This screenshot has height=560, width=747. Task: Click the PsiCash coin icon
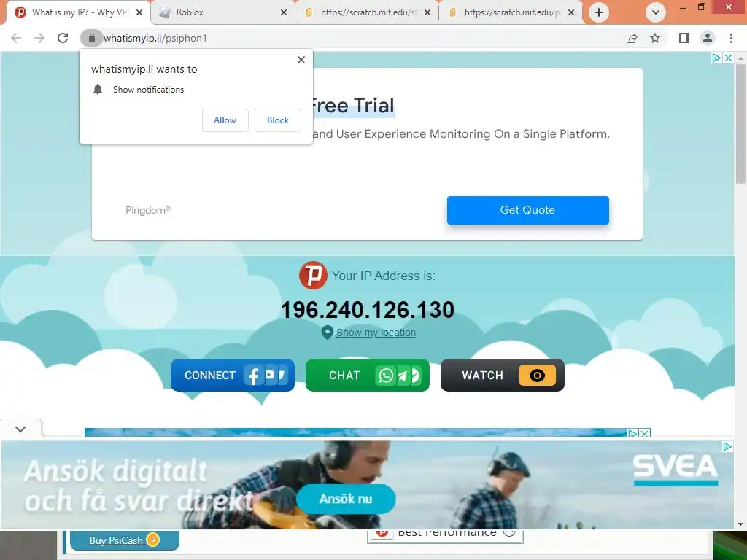152,540
